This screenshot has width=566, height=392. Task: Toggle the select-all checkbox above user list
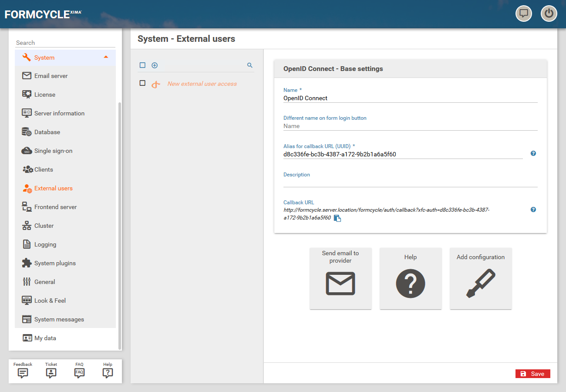(142, 65)
